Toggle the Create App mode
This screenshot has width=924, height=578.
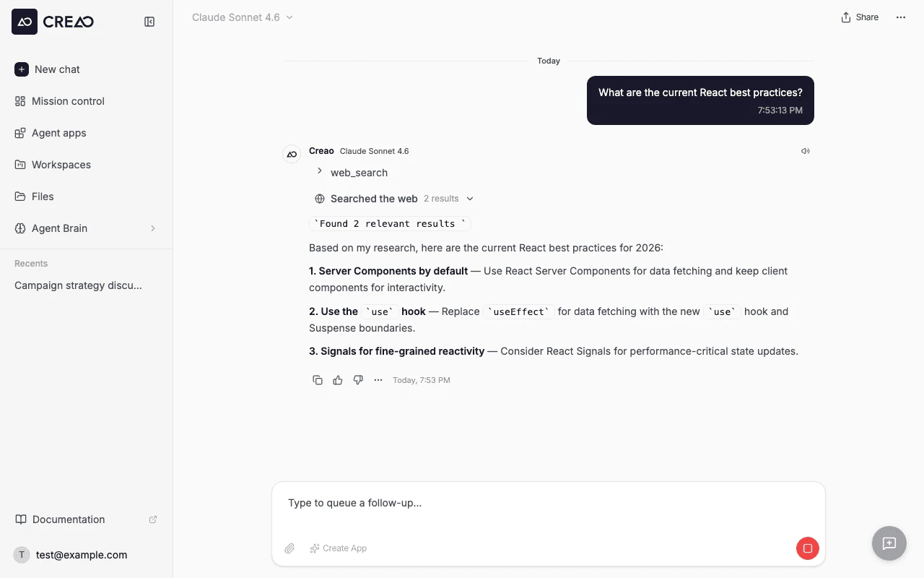pos(338,548)
